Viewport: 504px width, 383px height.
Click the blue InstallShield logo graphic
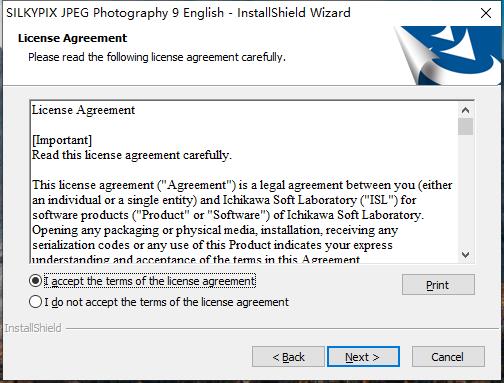[x=448, y=55]
